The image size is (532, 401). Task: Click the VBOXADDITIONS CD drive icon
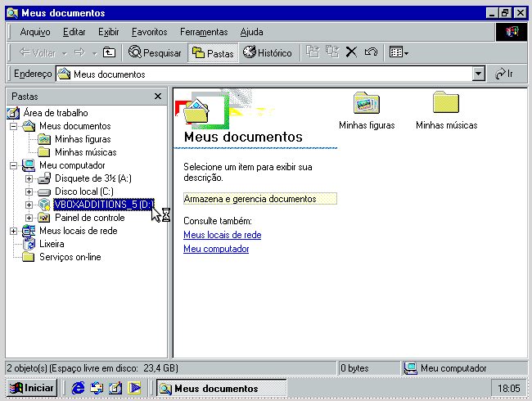(x=44, y=205)
